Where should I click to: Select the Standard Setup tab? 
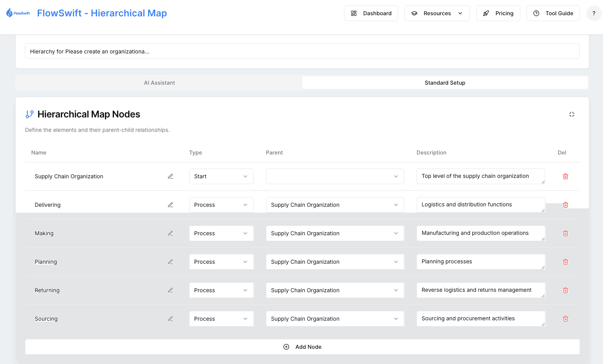tap(445, 83)
